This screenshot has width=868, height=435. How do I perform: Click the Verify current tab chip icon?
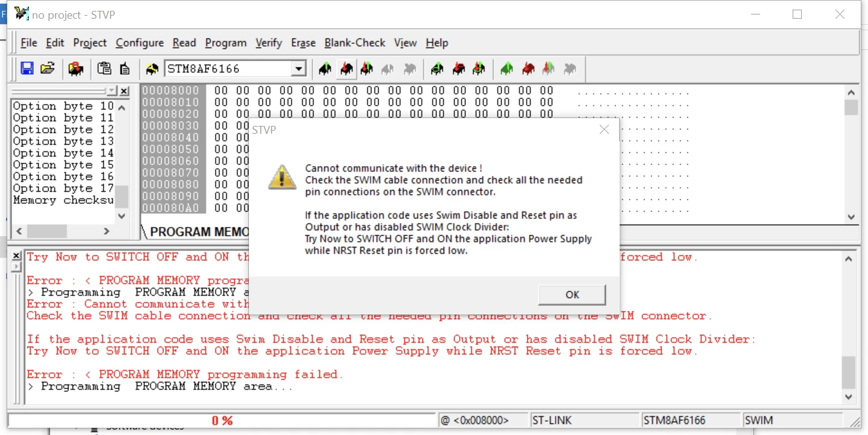pyautogui.click(x=366, y=69)
